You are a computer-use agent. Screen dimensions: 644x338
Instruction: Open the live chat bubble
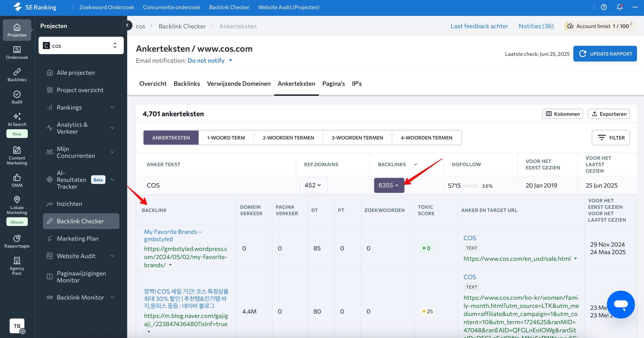point(621,304)
